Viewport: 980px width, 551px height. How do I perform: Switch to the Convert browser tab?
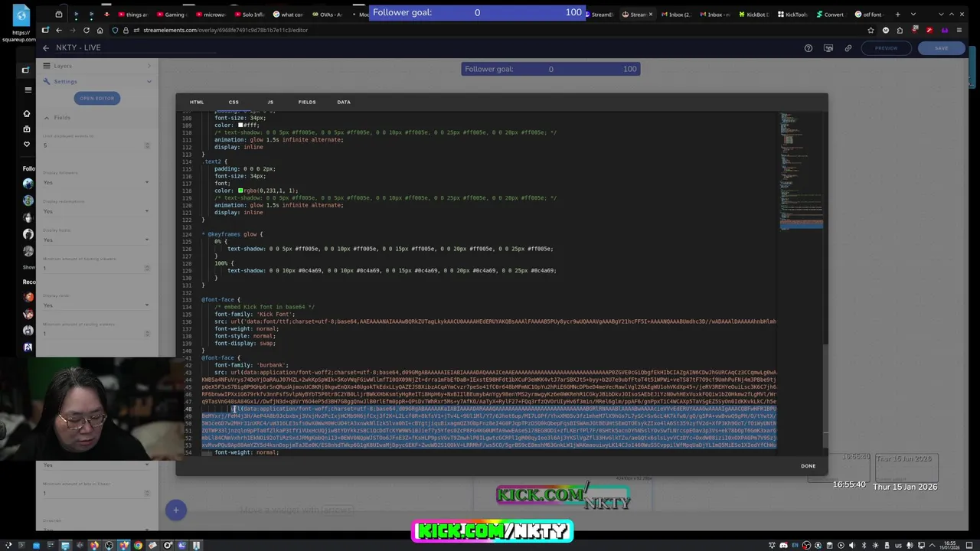click(830, 14)
